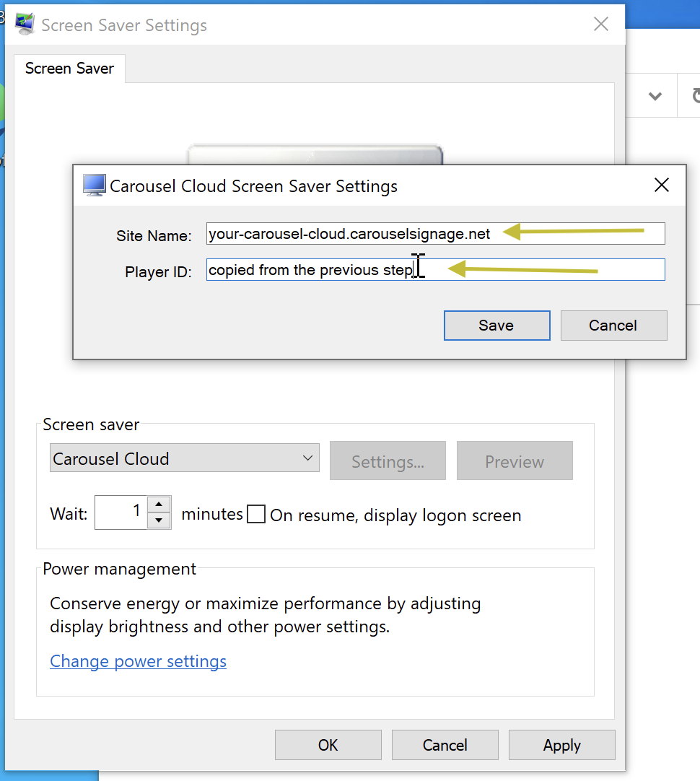The image size is (700, 781).
Task: Click the Carousel Cloud dialog monitor icon
Action: (93, 186)
